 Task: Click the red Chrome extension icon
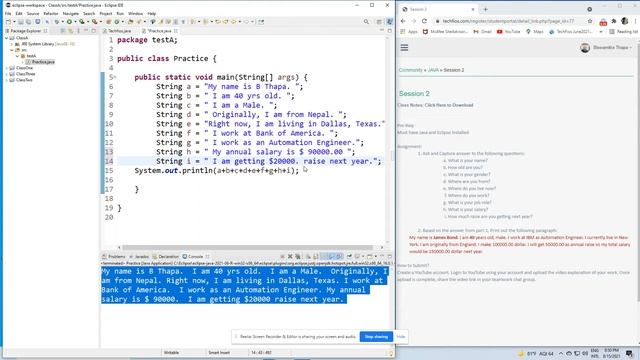603,22
